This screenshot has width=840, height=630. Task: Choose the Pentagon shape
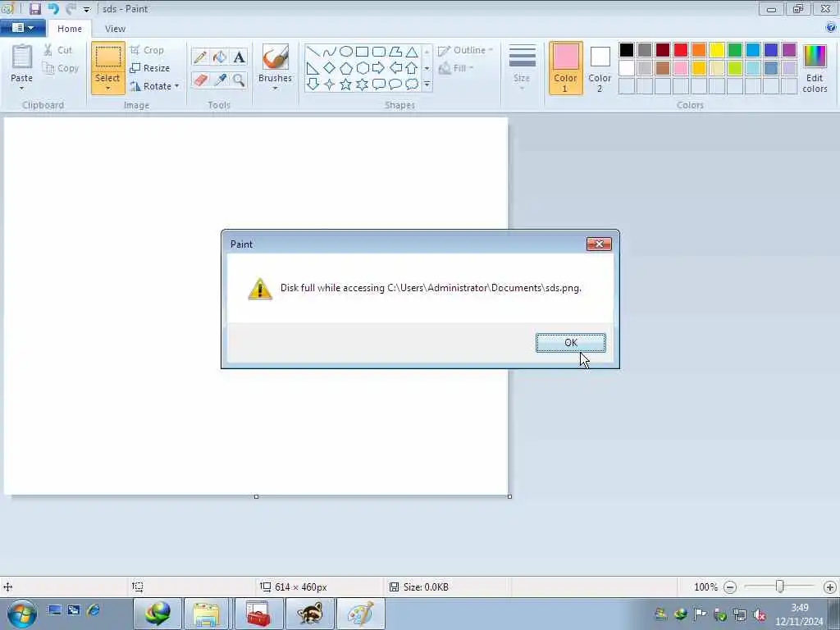[346, 68]
